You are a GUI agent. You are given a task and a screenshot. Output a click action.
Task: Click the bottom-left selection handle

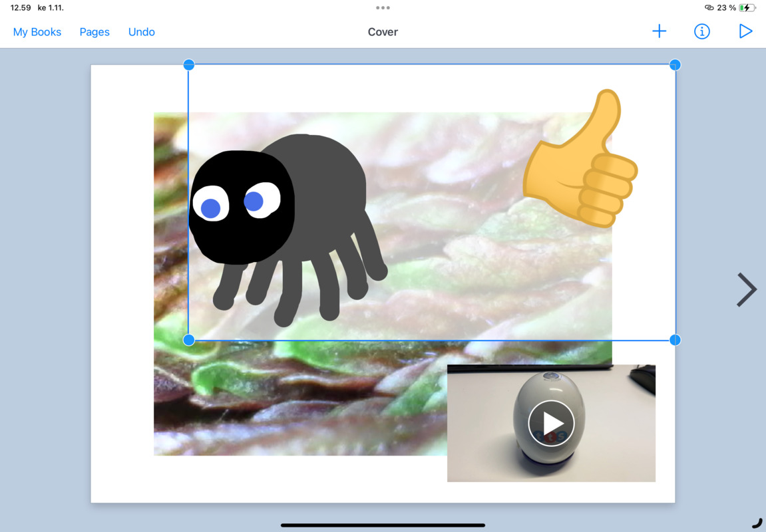tap(188, 340)
